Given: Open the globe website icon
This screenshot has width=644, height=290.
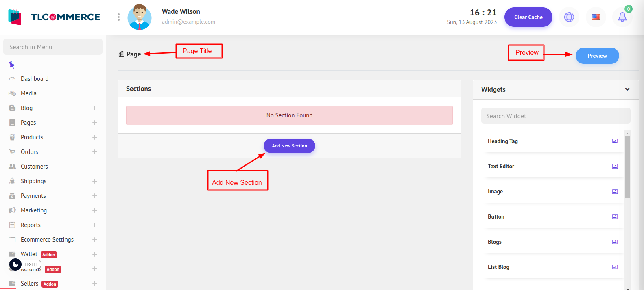Looking at the screenshot, I should click(569, 17).
